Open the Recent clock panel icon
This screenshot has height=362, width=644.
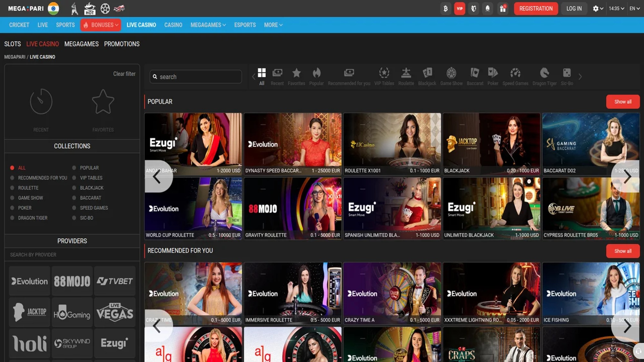click(41, 102)
